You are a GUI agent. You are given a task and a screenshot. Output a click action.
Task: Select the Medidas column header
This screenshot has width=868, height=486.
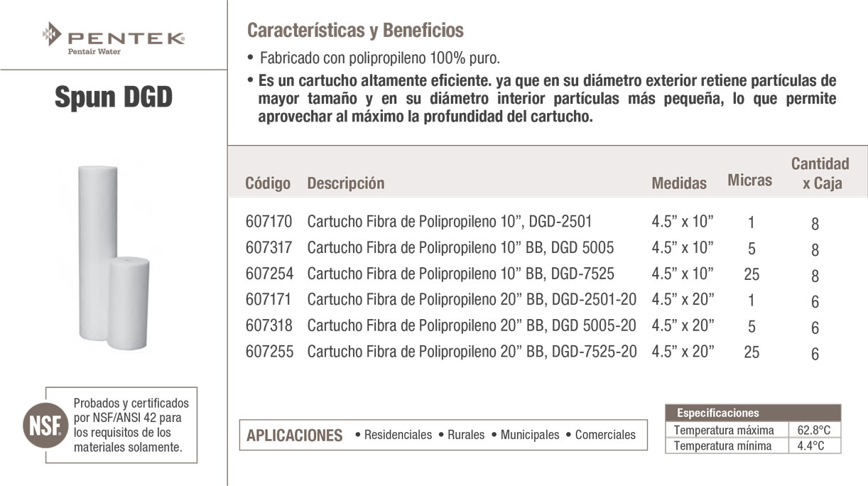coord(679,183)
